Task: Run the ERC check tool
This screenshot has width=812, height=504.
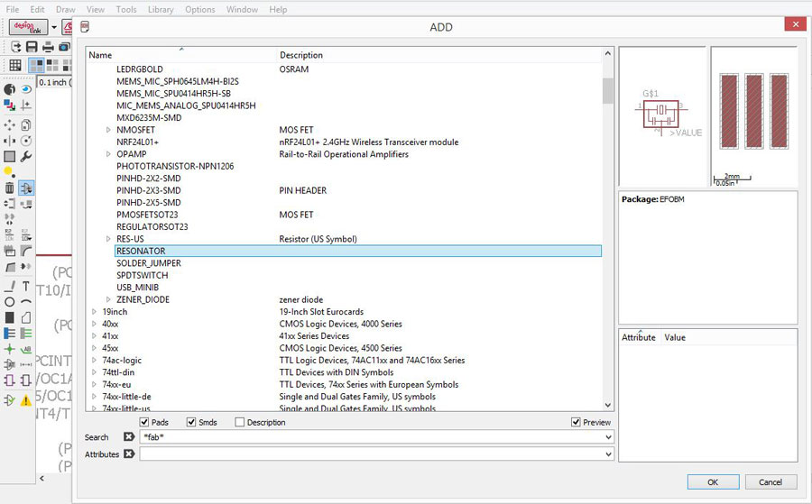Action: point(9,400)
